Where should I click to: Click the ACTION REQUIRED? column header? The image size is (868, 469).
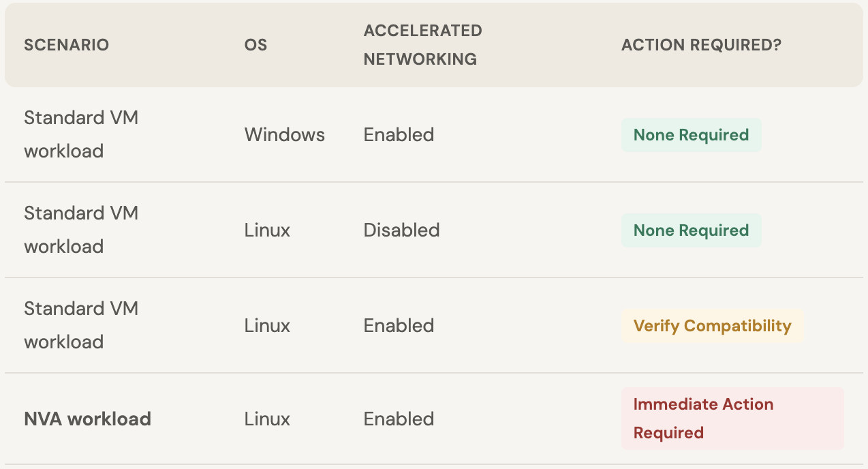[701, 45]
